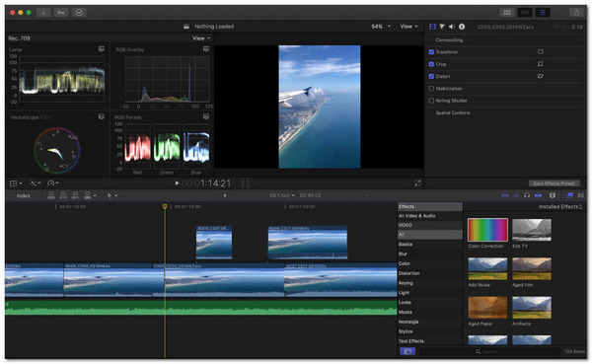The image size is (592, 364).
Task: Select the 50s TV effect thumbnail
Action: click(532, 230)
